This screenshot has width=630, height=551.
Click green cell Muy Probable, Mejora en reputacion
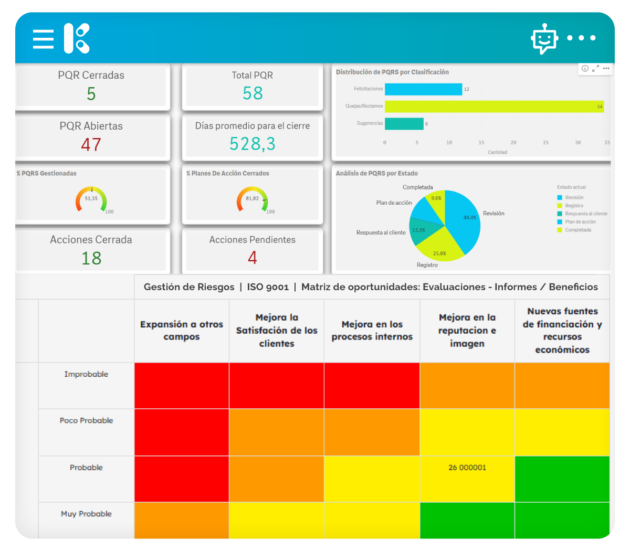pyautogui.click(x=467, y=520)
